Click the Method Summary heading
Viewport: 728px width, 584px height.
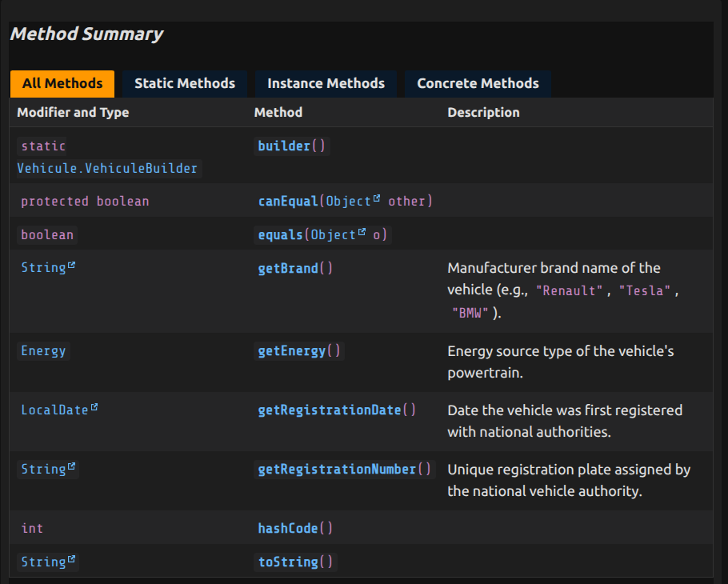coord(87,34)
